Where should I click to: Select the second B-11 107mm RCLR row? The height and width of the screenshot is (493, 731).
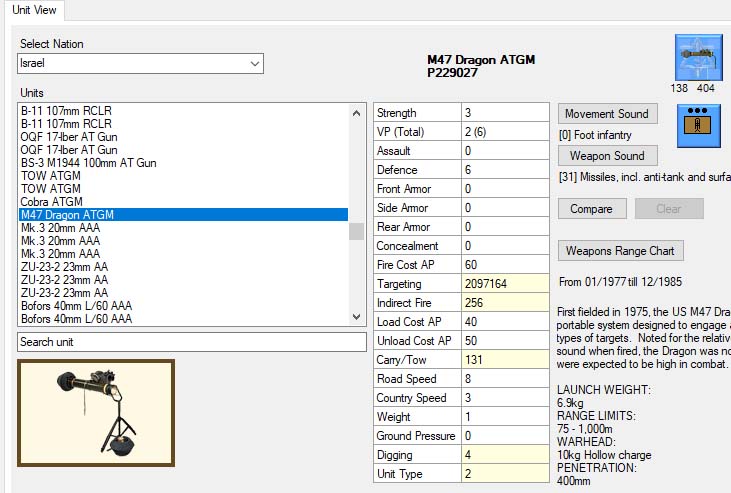pos(184,124)
